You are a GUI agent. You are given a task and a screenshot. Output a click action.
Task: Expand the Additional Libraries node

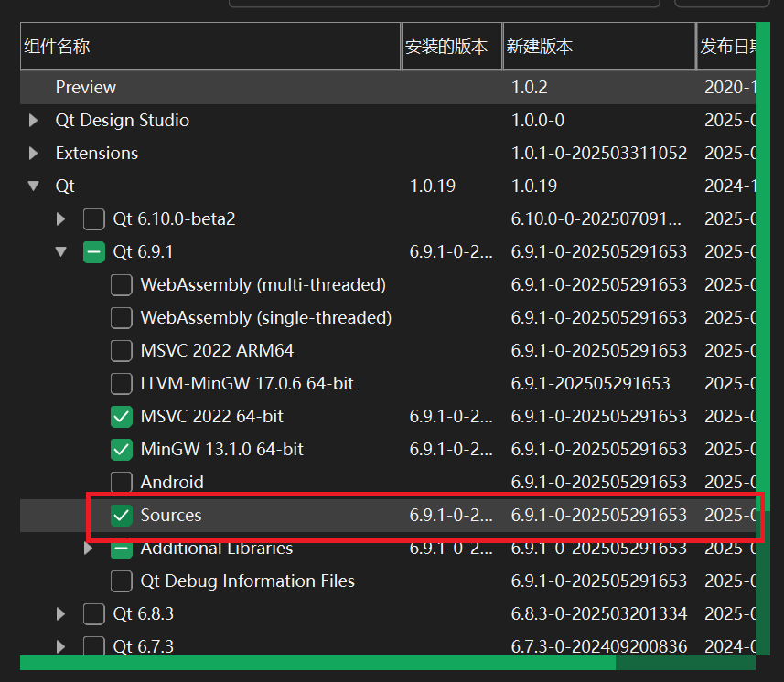tap(89, 549)
